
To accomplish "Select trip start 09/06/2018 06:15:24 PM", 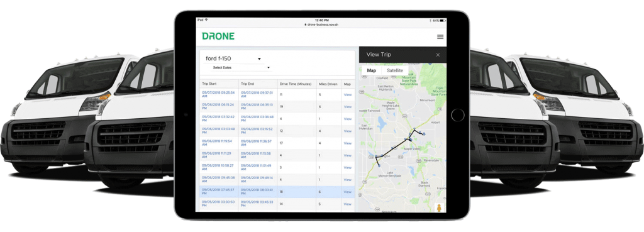I will 218,107.
